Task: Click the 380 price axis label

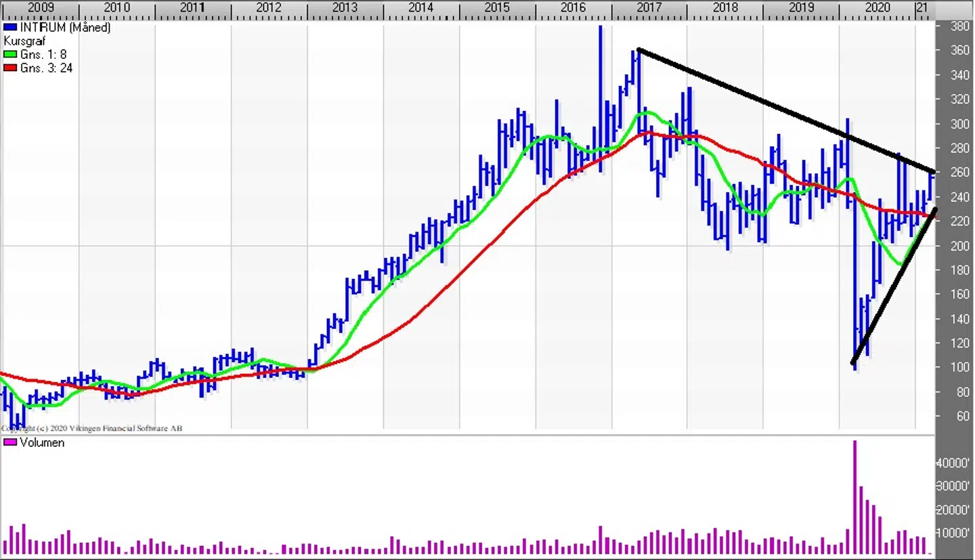Action: pos(960,27)
